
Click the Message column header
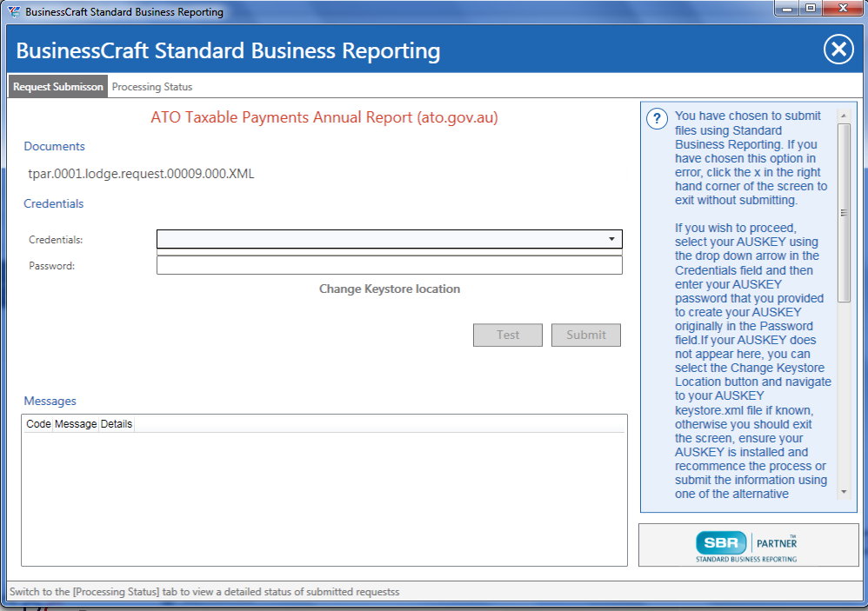[x=76, y=424]
